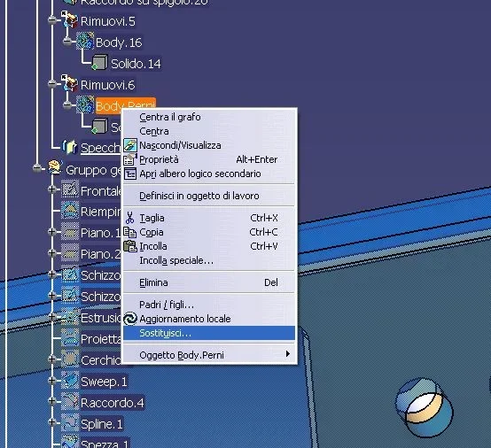Viewport: 491px width, 448px height.
Task: Select the Spline.1 tree entry
Action: pos(101,424)
